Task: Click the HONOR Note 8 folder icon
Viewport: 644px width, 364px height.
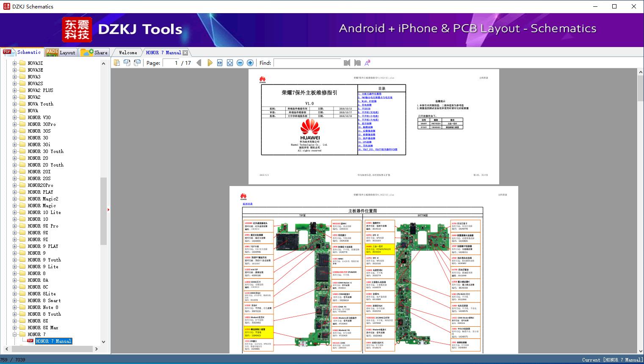Action: pos(22,307)
